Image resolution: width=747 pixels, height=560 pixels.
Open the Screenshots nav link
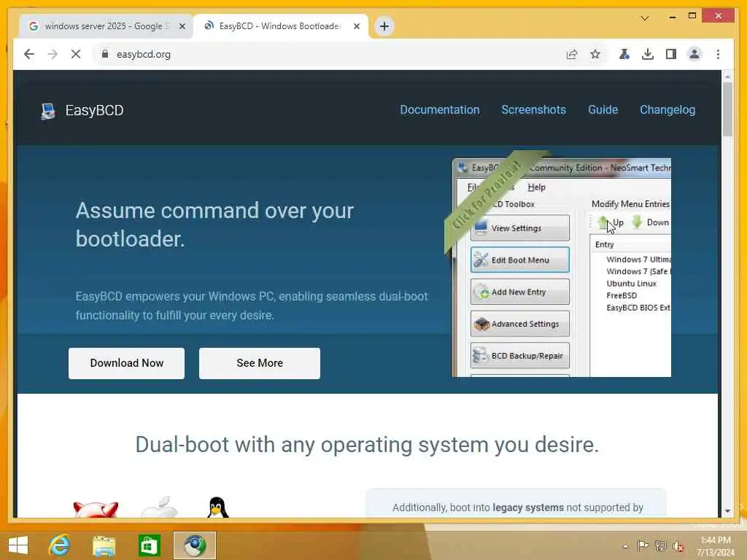[533, 110]
